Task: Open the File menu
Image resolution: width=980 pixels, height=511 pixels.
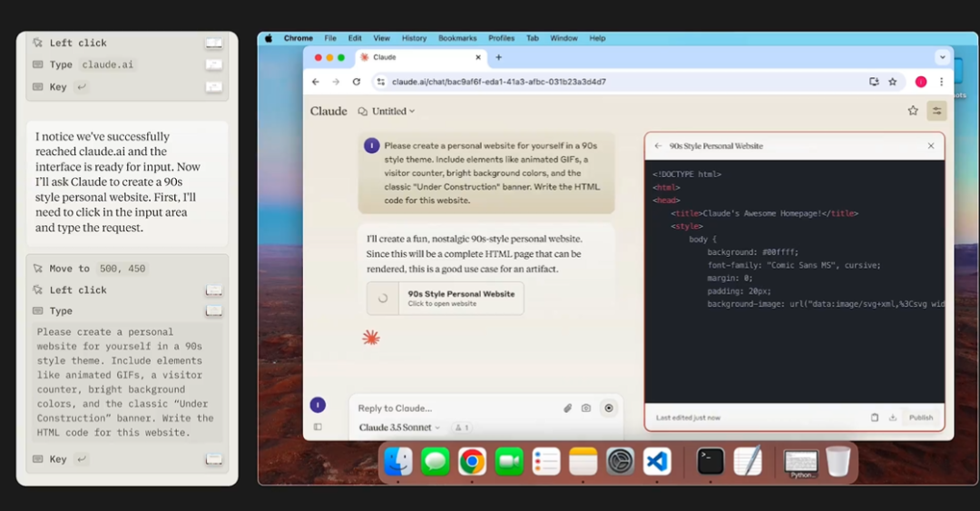Action: [330, 38]
